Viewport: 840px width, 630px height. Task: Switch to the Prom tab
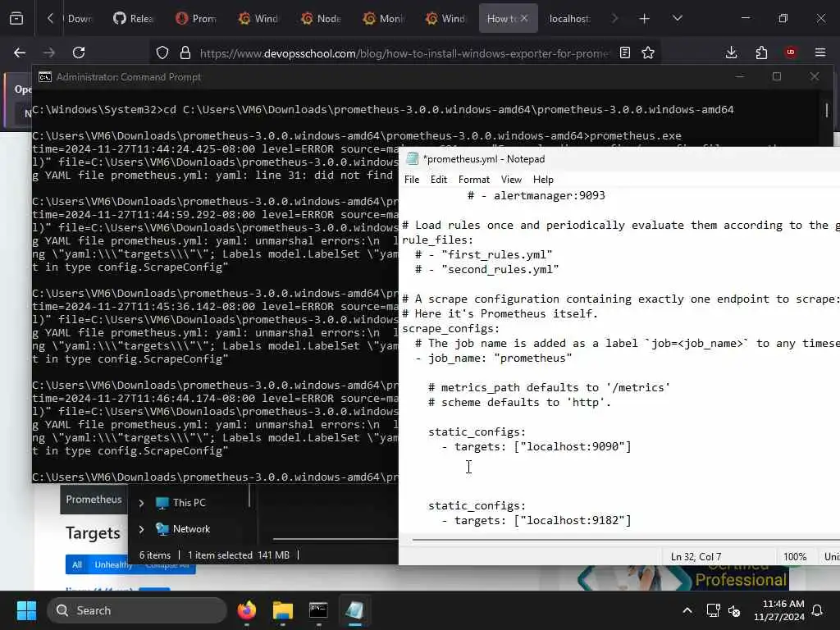tap(195, 19)
